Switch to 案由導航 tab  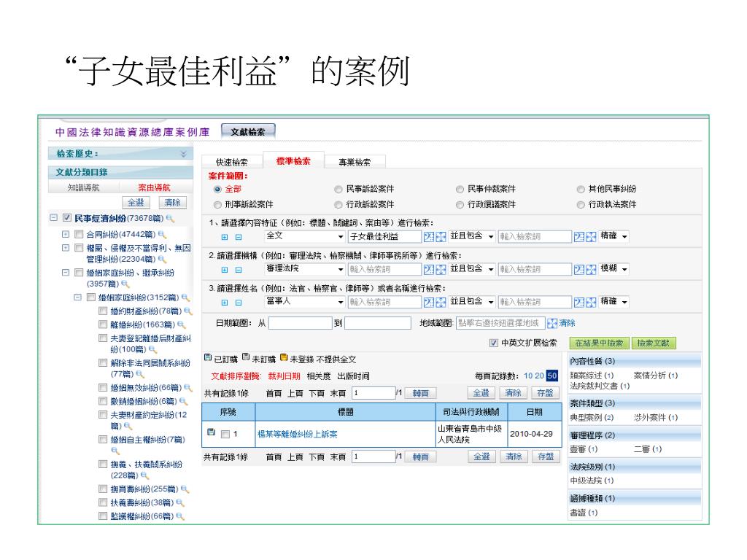click(x=154, y=187)
